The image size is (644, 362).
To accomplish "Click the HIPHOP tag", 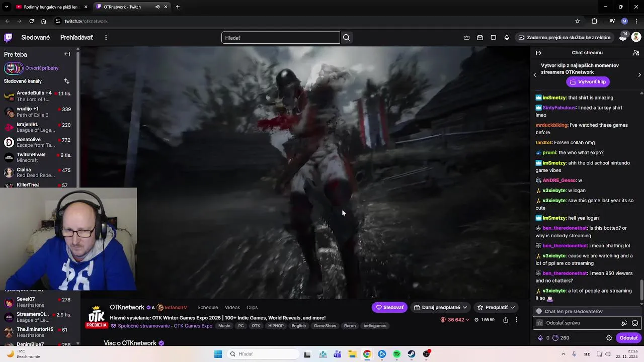I will (x=276, y=326).
